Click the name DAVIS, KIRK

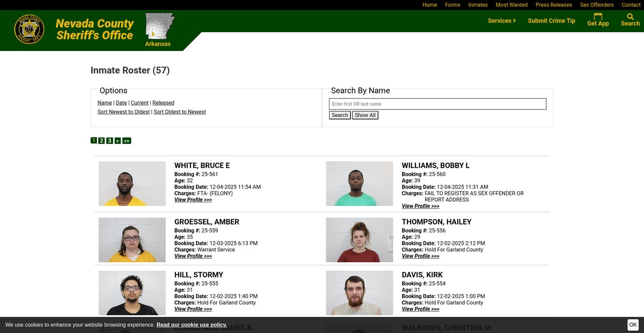click(x=422, y=275)
